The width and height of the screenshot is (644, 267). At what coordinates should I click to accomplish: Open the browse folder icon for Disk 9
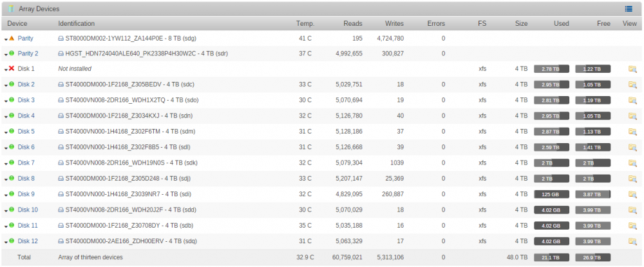click(632, 194)
